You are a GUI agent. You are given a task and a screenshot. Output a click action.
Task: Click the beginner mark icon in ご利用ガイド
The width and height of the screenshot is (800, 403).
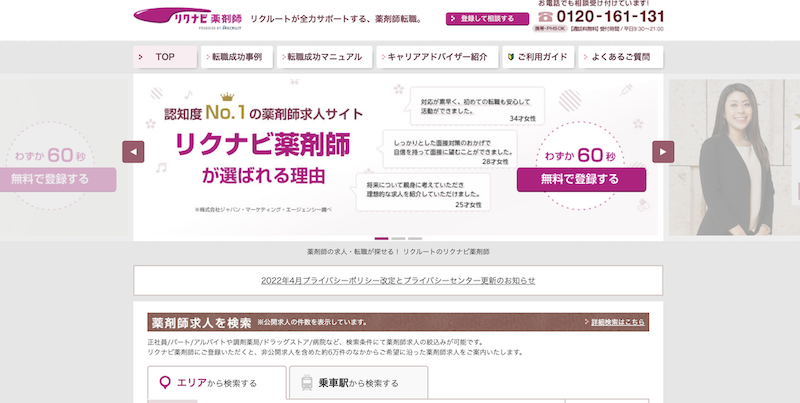click(511, 57)
